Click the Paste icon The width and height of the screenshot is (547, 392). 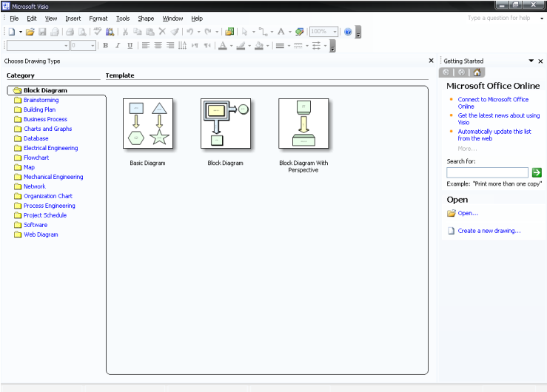click(150, 32)
